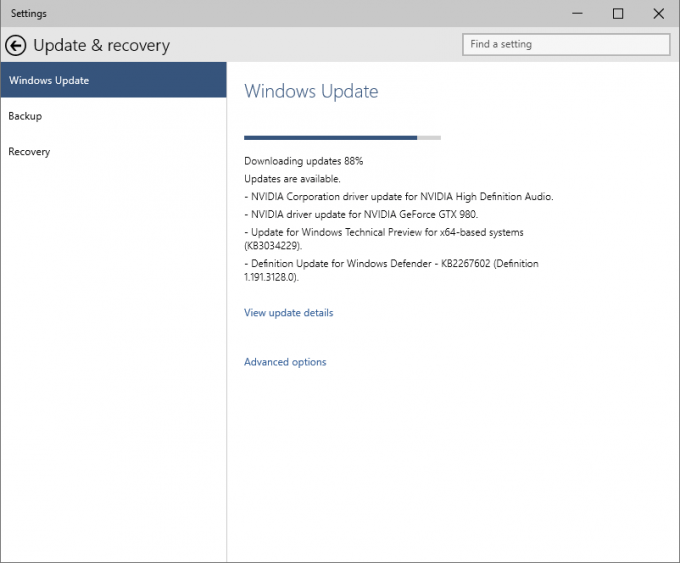This screenshot has width=680, height=563.
Task: Click the Updates are available text
Action: [x=292, y=179]
